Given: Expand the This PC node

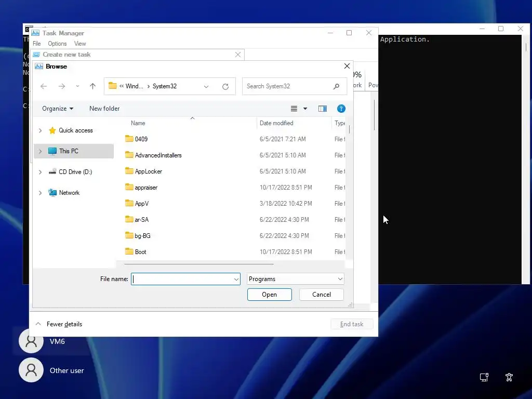Looking at the screenshot, I should click(41, 151).
